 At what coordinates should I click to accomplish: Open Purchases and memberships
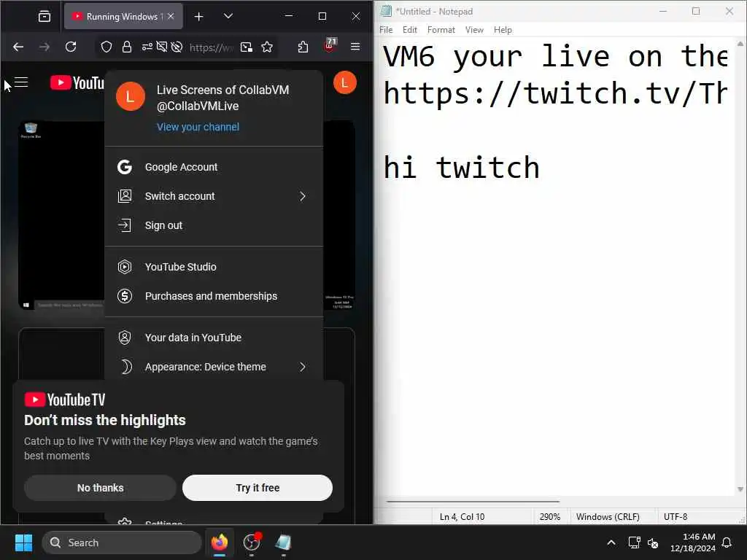214,296
